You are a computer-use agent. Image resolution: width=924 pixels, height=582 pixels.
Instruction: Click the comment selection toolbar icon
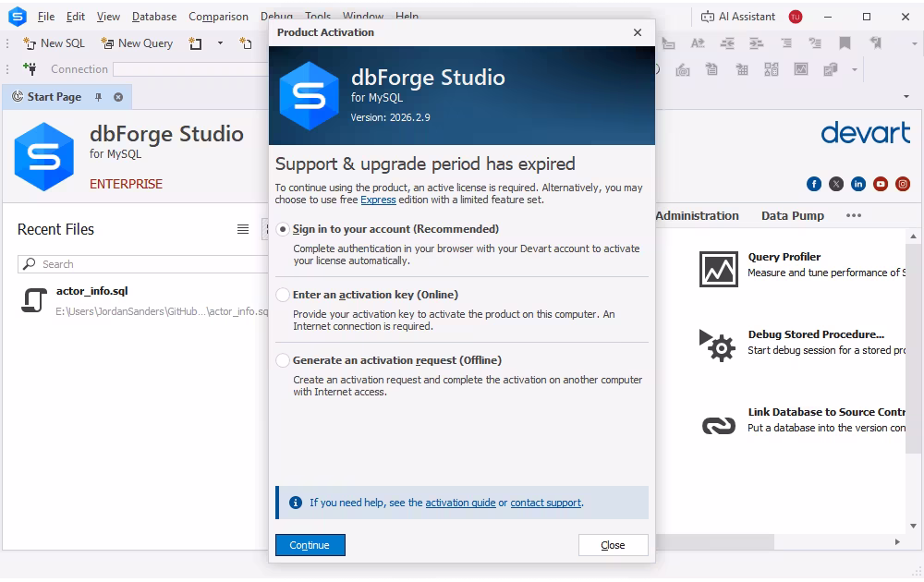[x=786, y=43]
